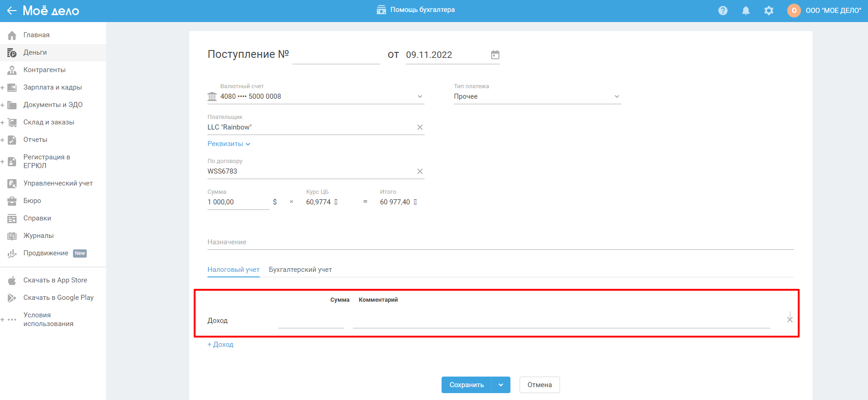868x400 pixels.
Task: Select the Налоговый учет tab
Action: [233, 270]
